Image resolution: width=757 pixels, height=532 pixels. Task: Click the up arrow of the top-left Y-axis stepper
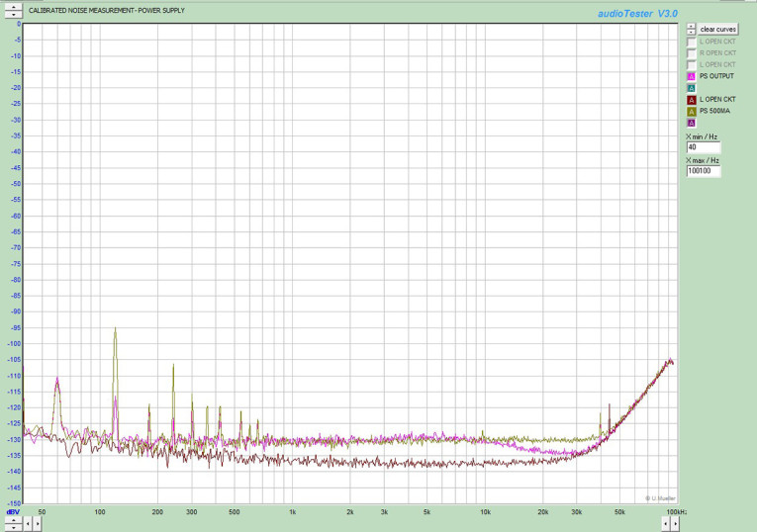pyautogui.click(x=13, y=7)
